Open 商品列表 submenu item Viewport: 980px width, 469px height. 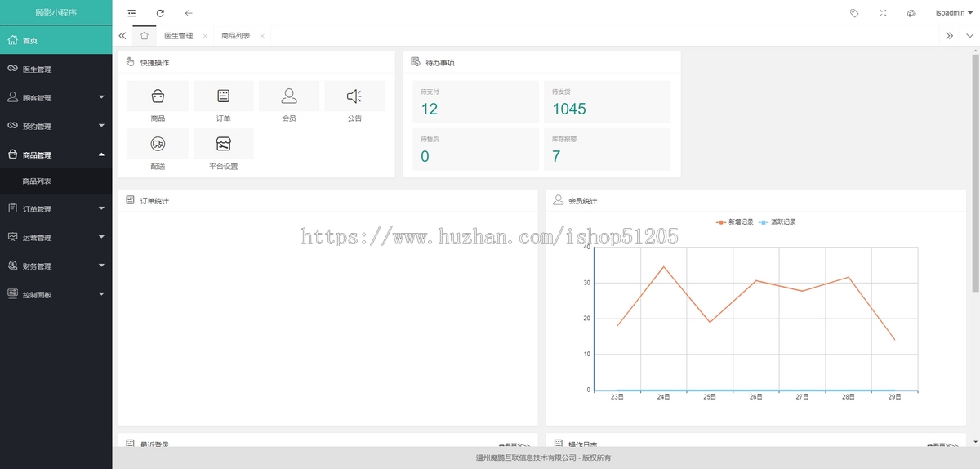tap(56, 181)
